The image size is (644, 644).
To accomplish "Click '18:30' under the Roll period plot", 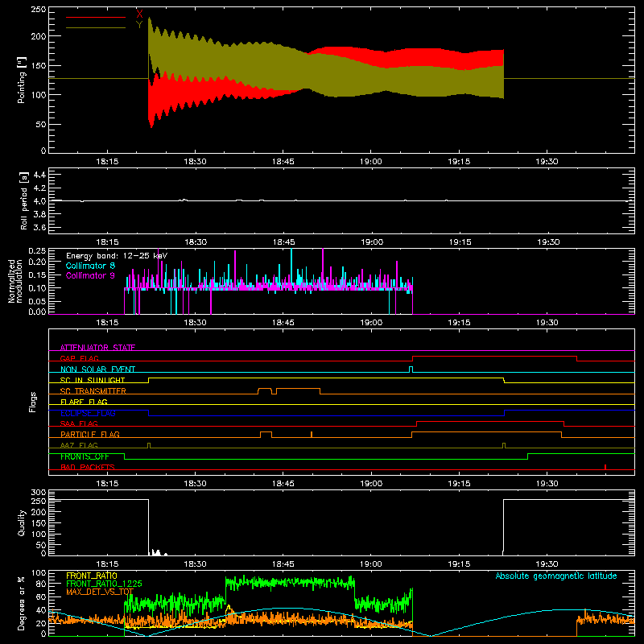I will click(x=196, y=242).
